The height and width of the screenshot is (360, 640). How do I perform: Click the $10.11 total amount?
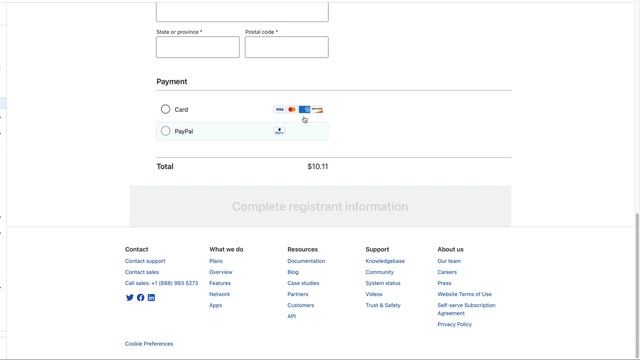point(318,166)
